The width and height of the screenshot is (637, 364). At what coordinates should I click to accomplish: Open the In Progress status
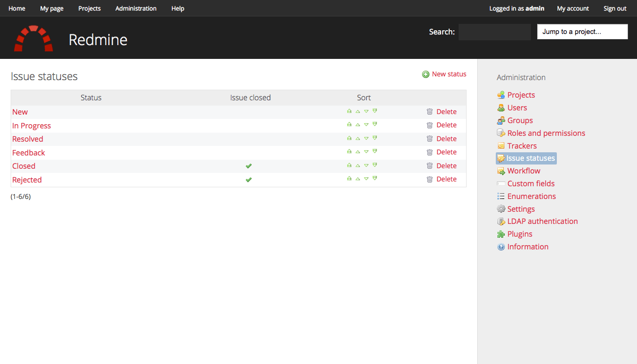32,126
